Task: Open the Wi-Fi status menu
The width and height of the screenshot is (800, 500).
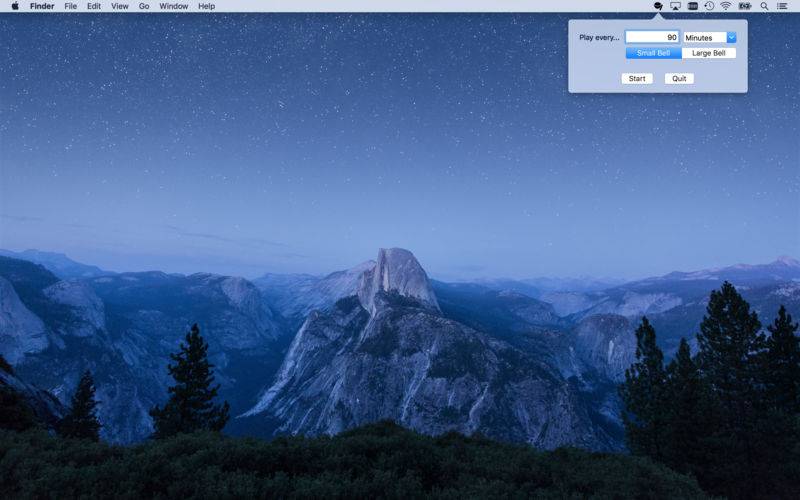Action: (726, 6)
